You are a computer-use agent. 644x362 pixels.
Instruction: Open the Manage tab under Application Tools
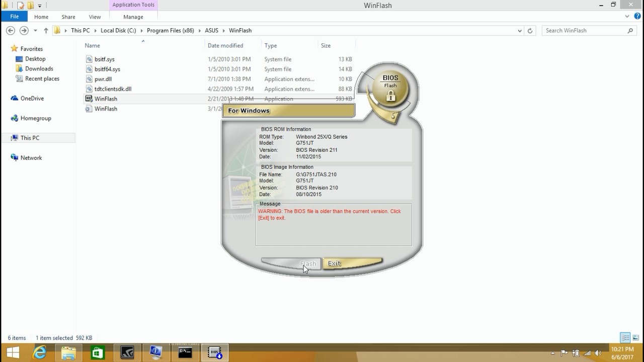coord(133,17)
